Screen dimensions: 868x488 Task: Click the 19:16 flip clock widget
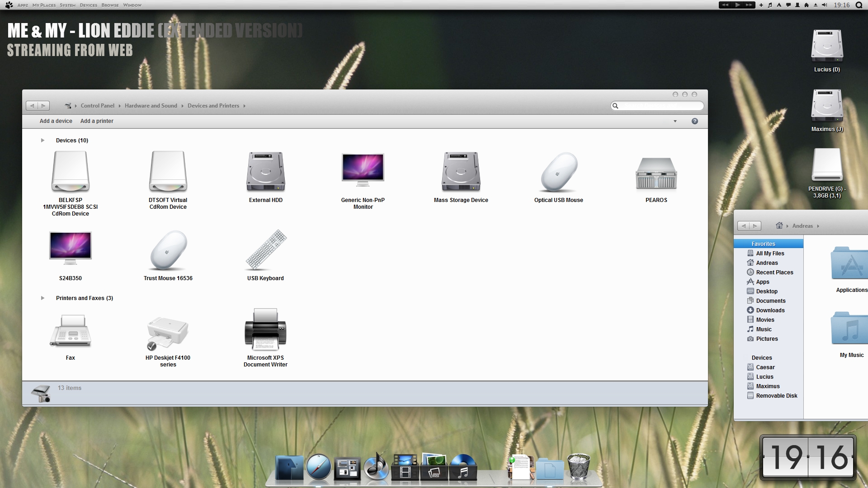point(808,457)
